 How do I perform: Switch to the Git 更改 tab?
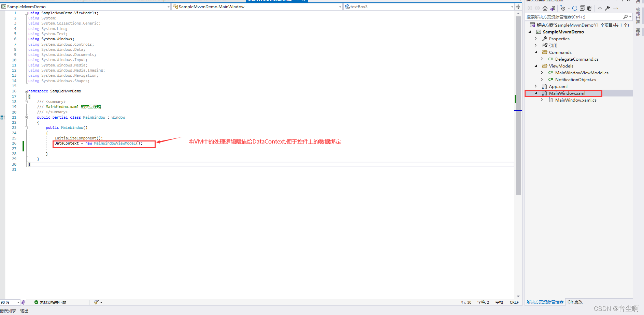[575, 302]
